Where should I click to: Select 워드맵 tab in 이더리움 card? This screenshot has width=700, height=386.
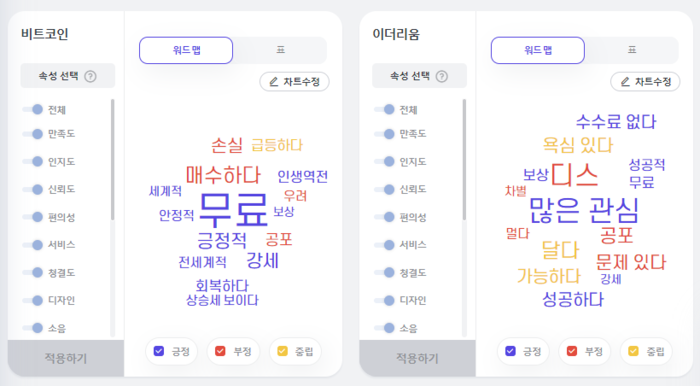[x=538, y=50]
